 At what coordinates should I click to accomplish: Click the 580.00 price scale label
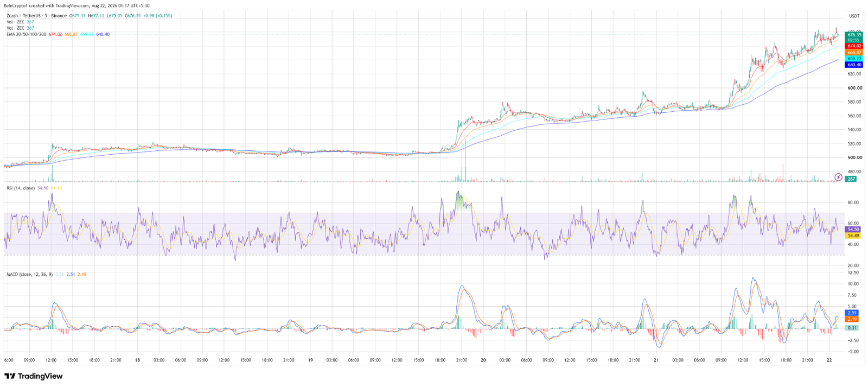coord(854,102)
